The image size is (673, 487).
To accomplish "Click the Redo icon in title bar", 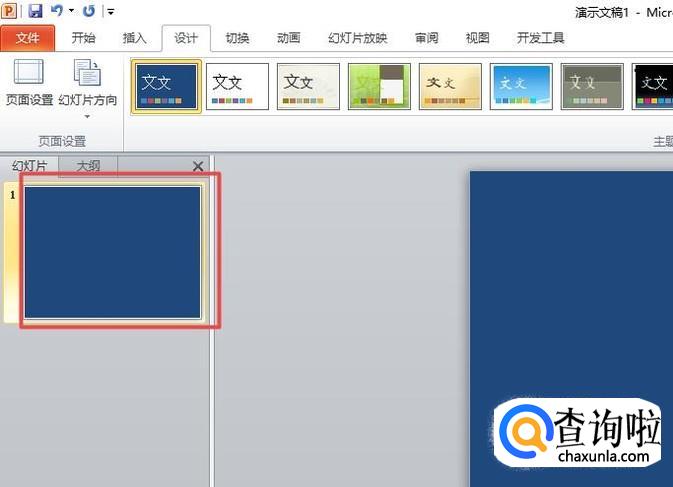I will click(89, 11).
